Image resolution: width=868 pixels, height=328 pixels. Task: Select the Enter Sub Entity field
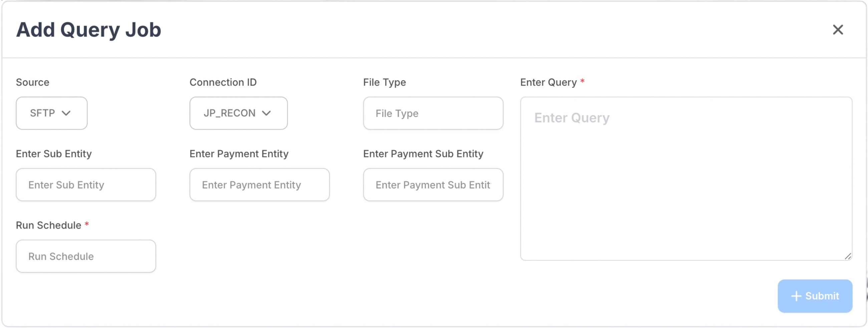click(86, 185)
